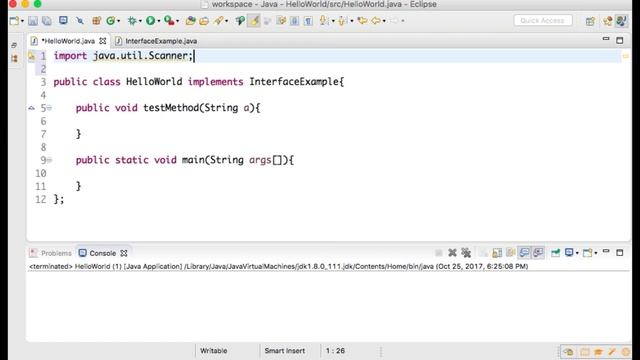Close the Console view tab
Image resolution: width=640 pixels, height=360 pixels.
click(124, 253)
